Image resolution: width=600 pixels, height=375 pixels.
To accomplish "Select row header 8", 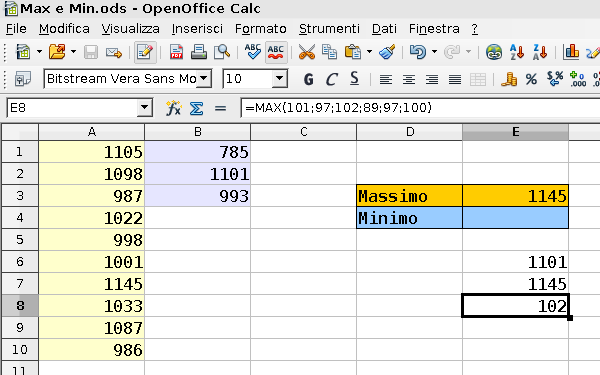I will point(20,305).
